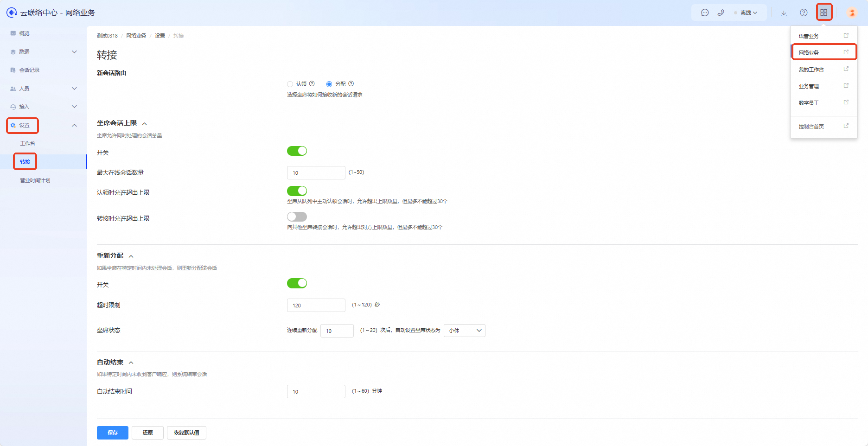This screenshot has width=868, height=446.
Task: Click the 概览 overview sidebar icon
Action: 13,33
